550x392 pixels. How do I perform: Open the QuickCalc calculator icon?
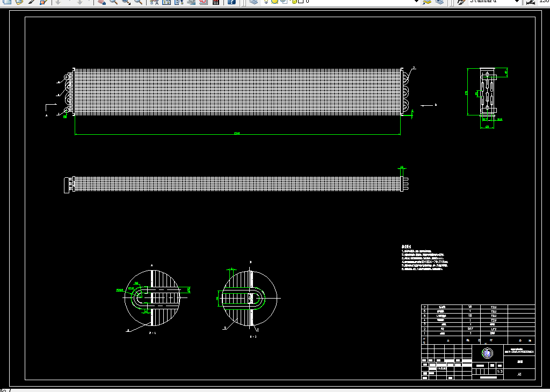(x=216, y=2)
